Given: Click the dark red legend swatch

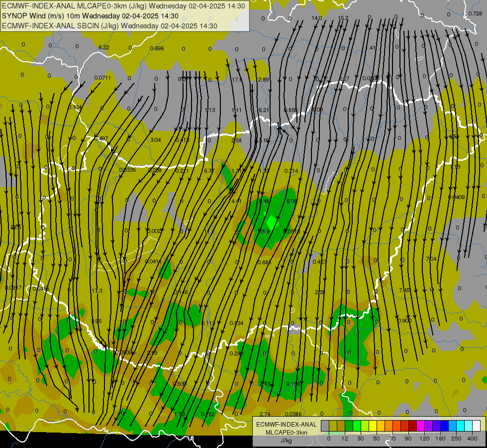Looking at the screenshot, I should click(x=412, y=426).
